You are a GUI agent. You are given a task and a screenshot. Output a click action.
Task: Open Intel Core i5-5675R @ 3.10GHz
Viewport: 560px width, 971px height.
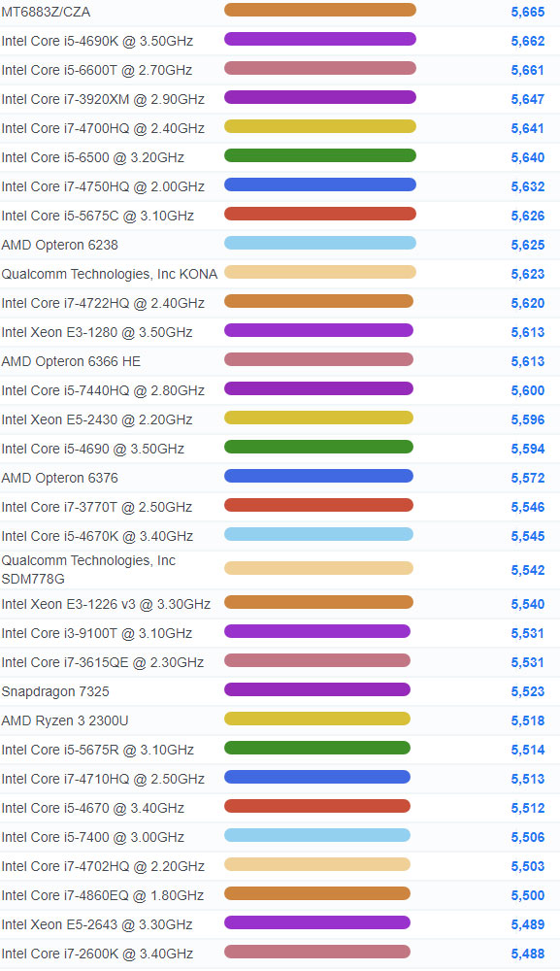(98, 750)
